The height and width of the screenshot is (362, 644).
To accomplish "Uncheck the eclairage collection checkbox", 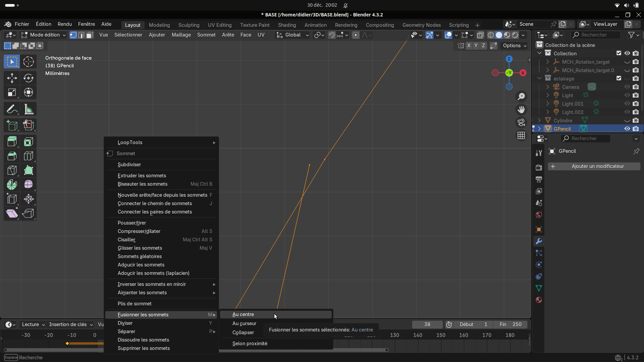I will click(619, 78).
